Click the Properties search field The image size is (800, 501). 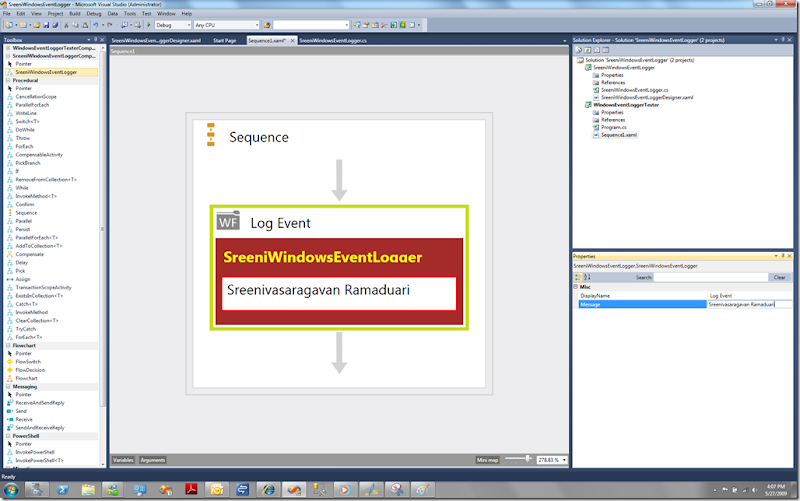(x=711, y=278)
